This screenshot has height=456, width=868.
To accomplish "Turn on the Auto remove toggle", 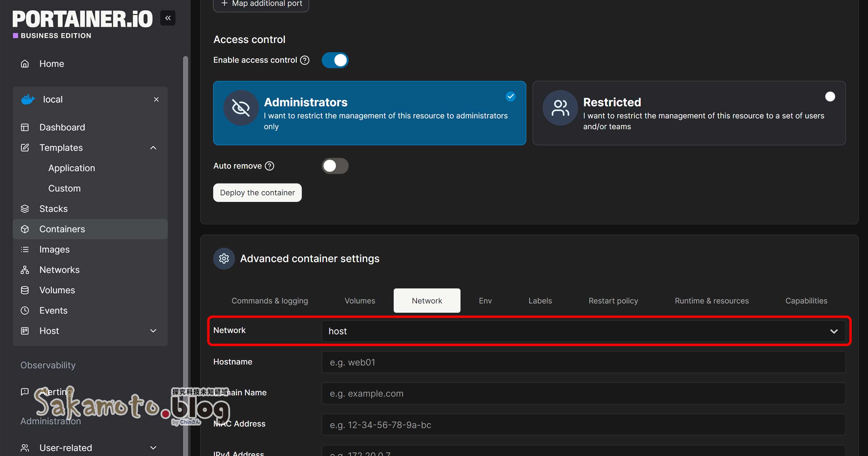I will (x=335, y=166).
